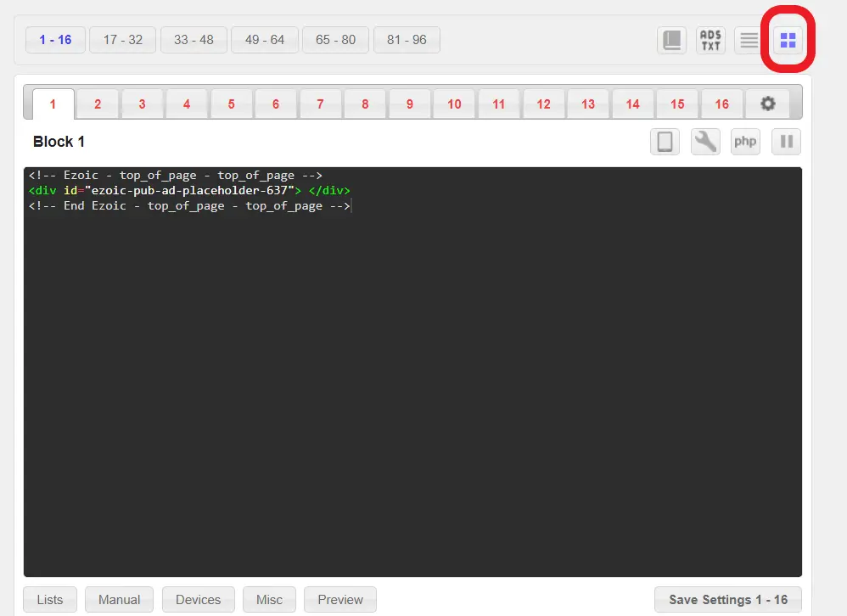Viewport: 847px width, 616px height.
Task: Switch to block tab 15
Action: pyautogui.click(x=677, y=104)
